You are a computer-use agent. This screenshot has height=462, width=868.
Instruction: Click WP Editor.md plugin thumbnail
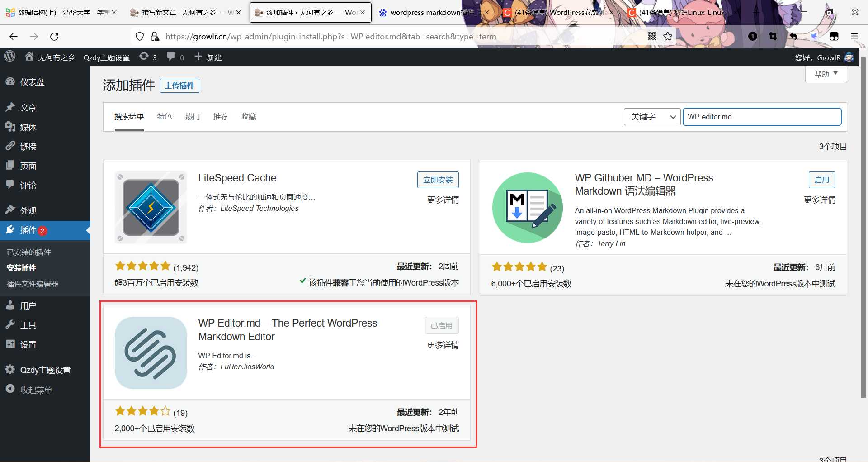click(151, 353)
